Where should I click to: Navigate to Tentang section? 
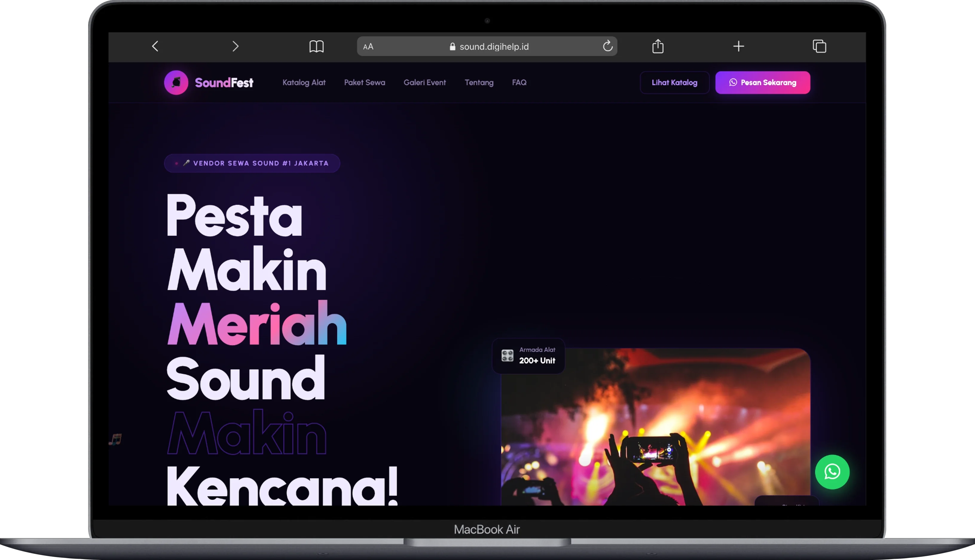point(479,83)
